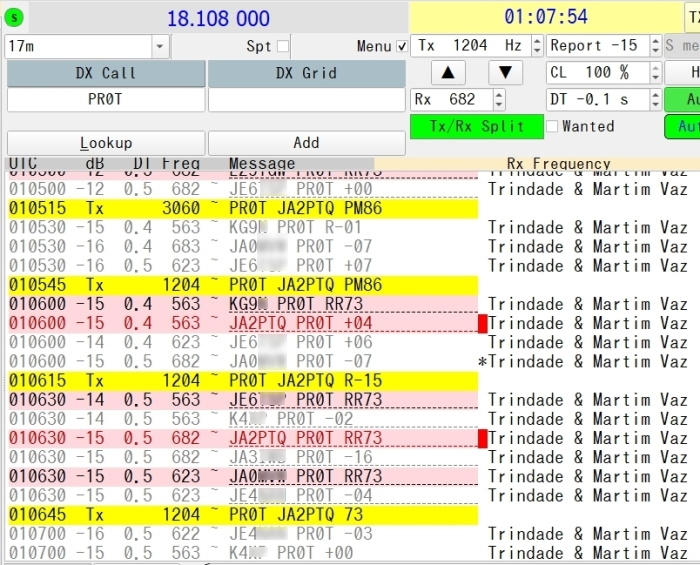Click red marker beside JA2PTQ PR0T RR73
This screenshot has height=565, width=700.
pos(483,438)
